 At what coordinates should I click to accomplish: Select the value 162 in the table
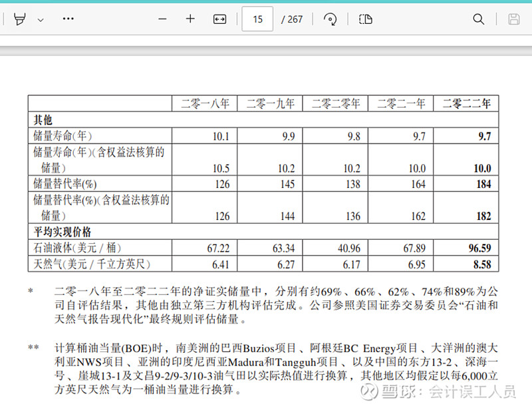point(418,216)
